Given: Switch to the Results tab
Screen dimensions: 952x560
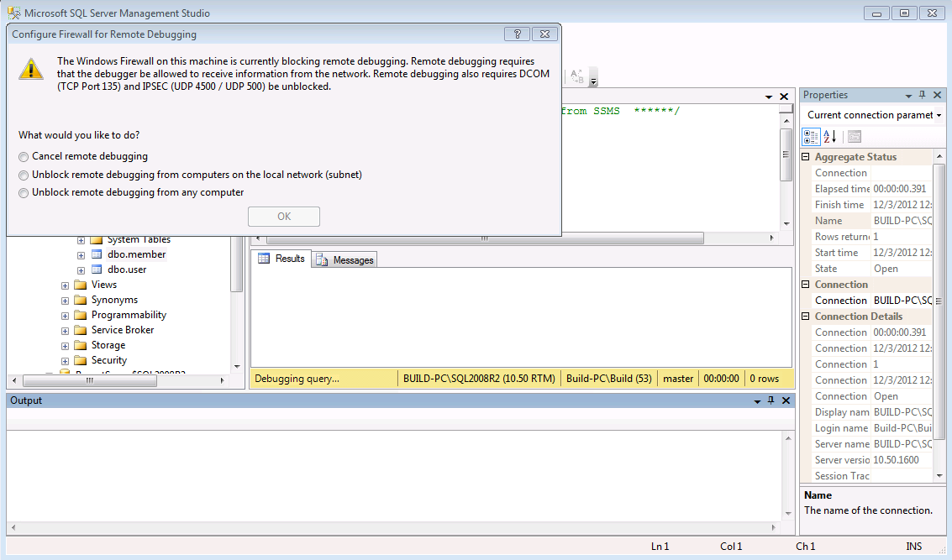Looking at the screenshot, I should point(281,259).
